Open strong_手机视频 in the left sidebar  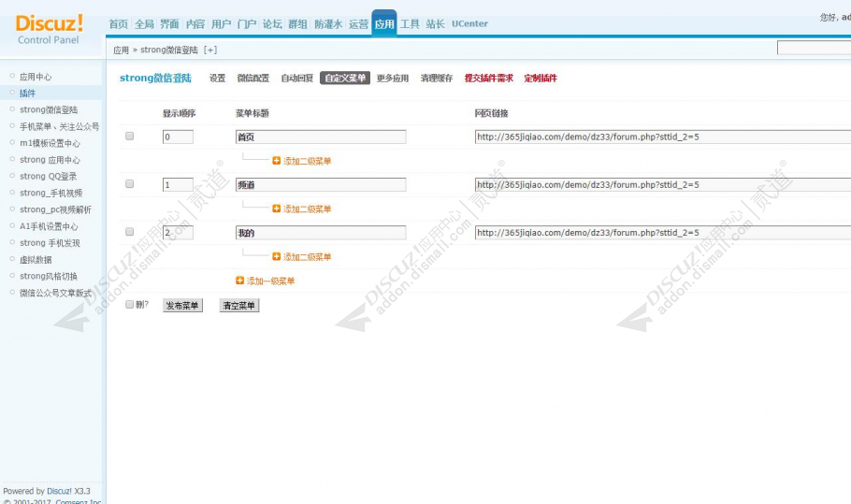pos(51,194)
